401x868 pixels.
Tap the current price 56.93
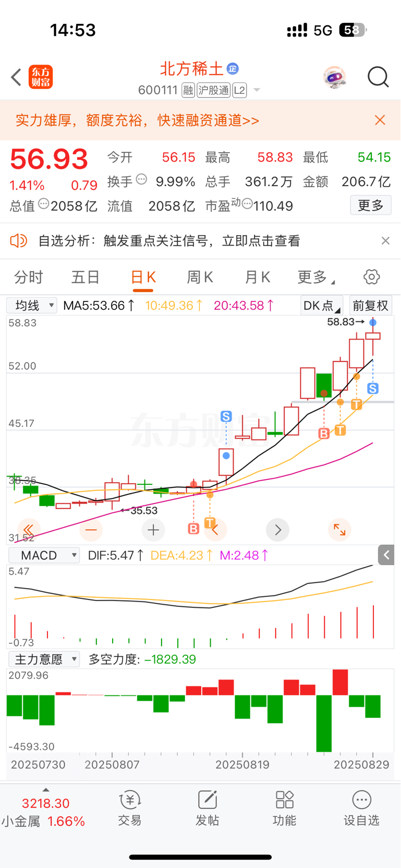pyautogui.click(x=49, y=159)
